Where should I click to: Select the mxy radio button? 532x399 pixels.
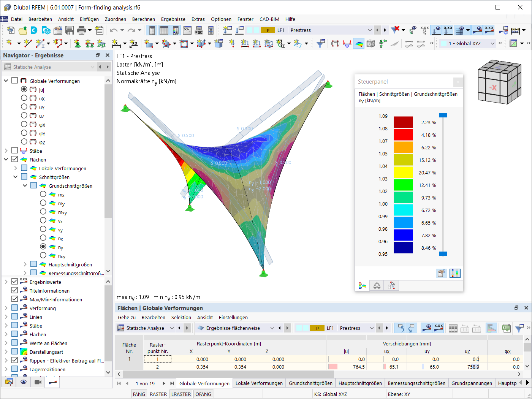click(43, 212)
